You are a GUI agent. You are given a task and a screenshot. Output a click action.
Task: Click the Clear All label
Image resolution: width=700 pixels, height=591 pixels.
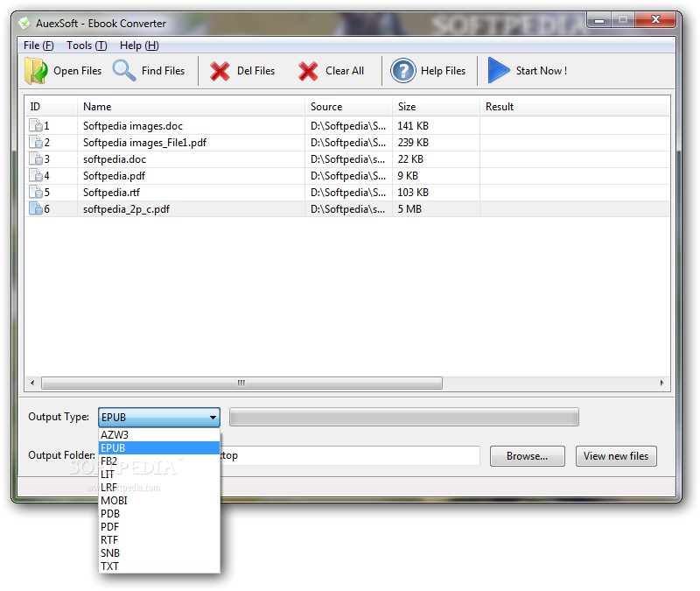(x=345, y=71)
